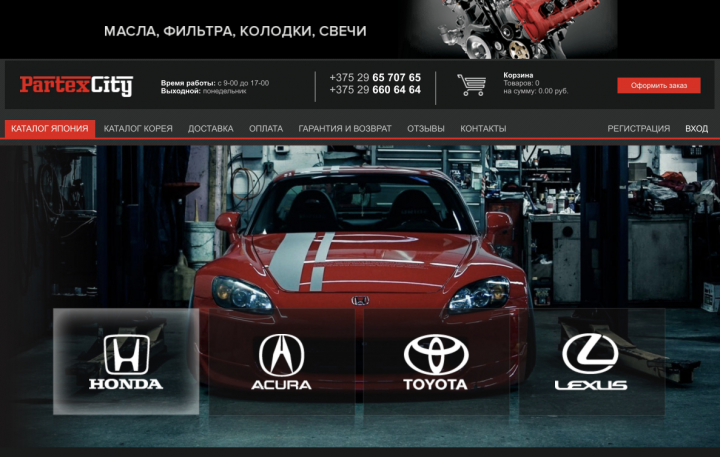Go to the Доставка page

211,129
